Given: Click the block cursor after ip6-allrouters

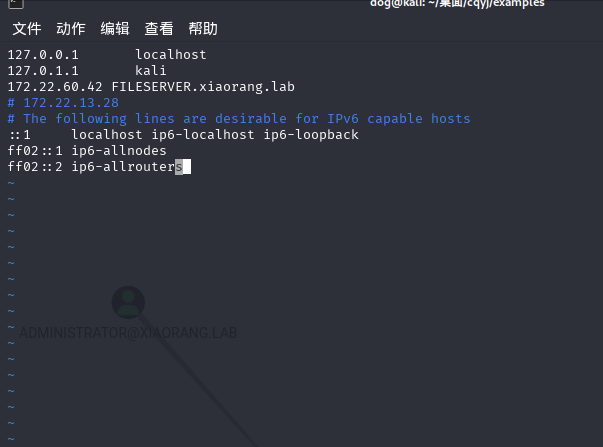Looking at the screenshot, I should click(x=179, y=167).
